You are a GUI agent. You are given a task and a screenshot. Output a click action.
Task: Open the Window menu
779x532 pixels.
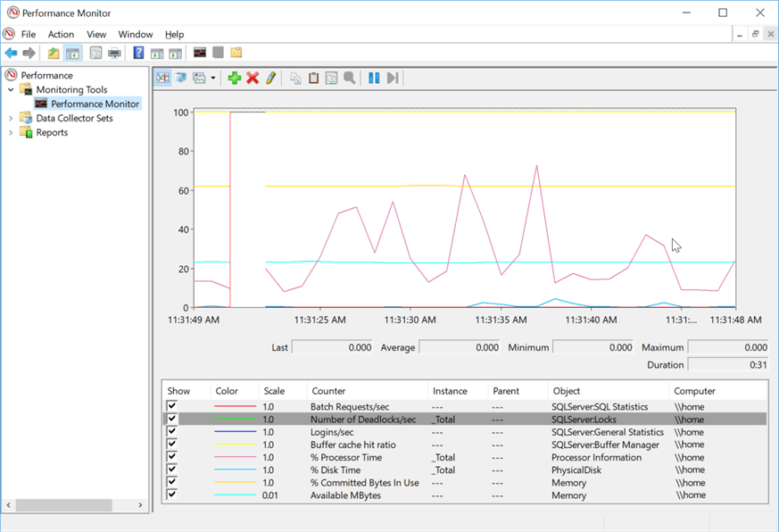pyautogui.click(x=136, y=34)
